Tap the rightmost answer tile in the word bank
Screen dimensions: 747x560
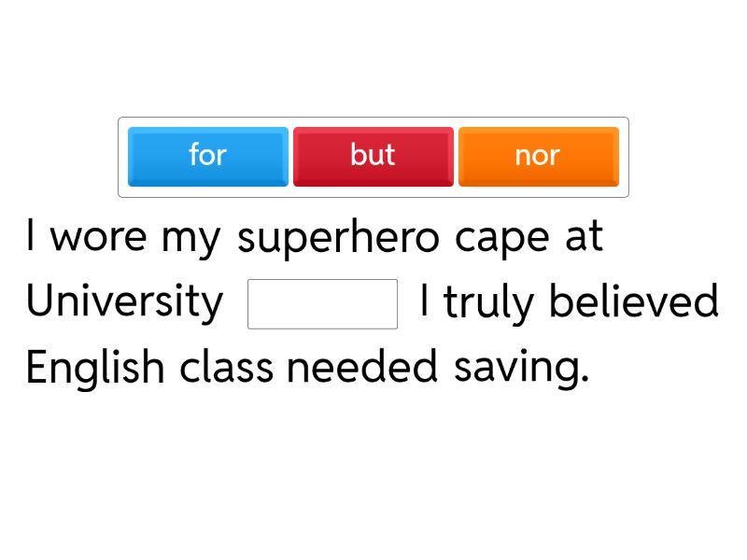tap(538, 156)
